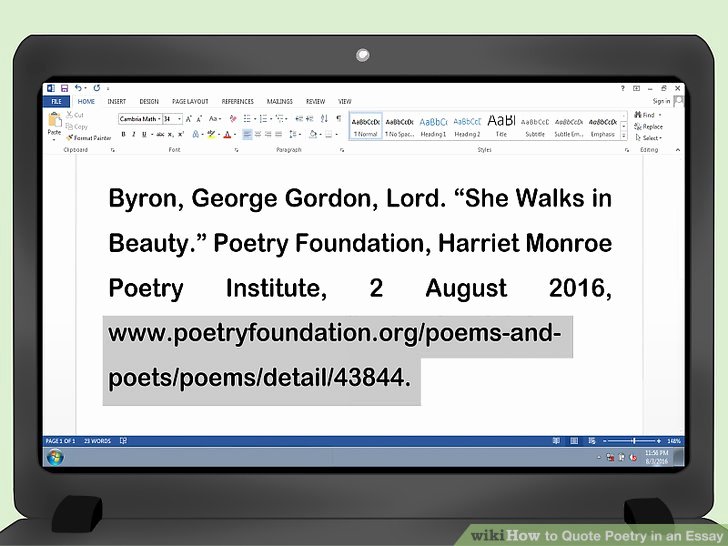728x546 pixels.
Task: Click the Multilevel List icon
Action: (280, 119)
